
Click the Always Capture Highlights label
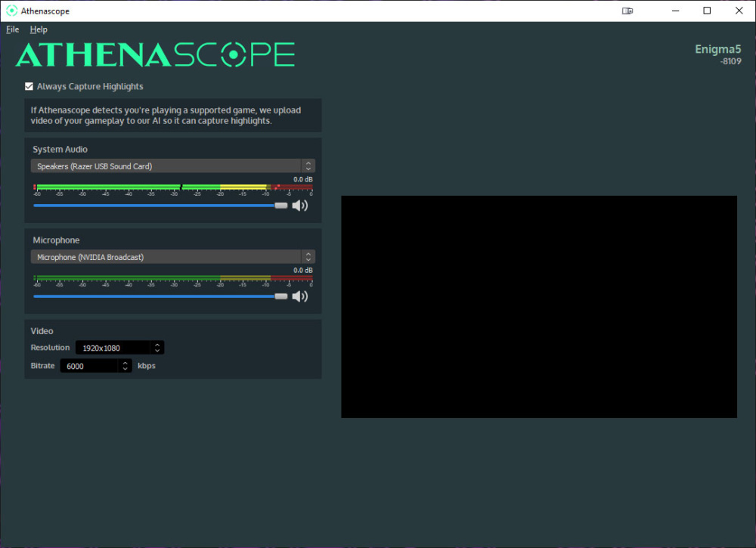coord(90,86)
